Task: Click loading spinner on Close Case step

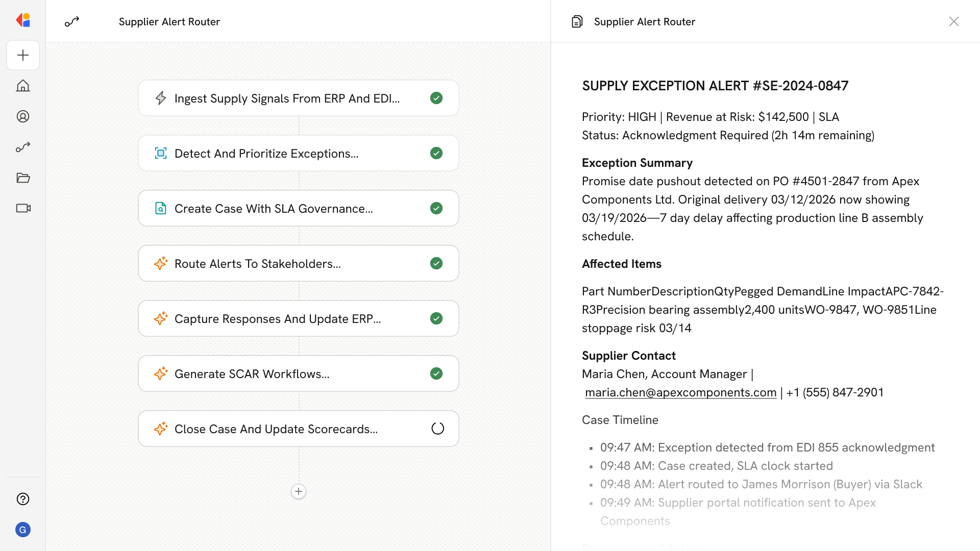Action: pyautogui.click(x=437, y=429)
